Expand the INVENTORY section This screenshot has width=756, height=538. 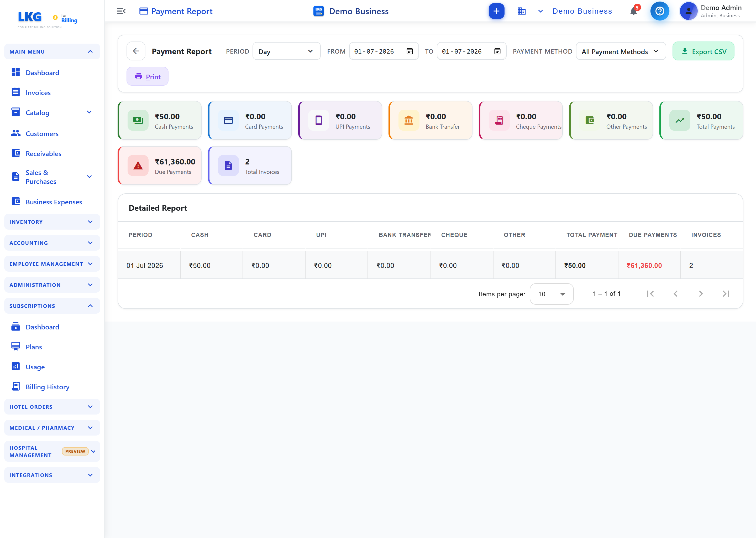click(x=52, y=222)
